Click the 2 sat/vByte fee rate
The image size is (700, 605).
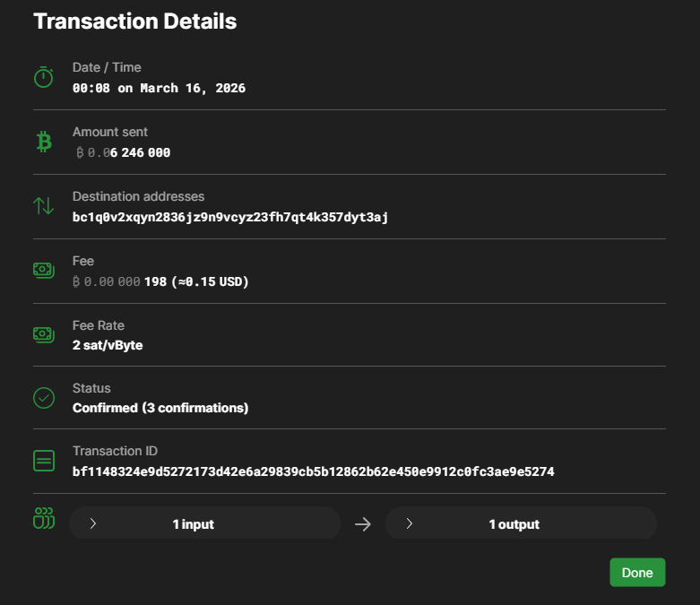tap(108, 345)
